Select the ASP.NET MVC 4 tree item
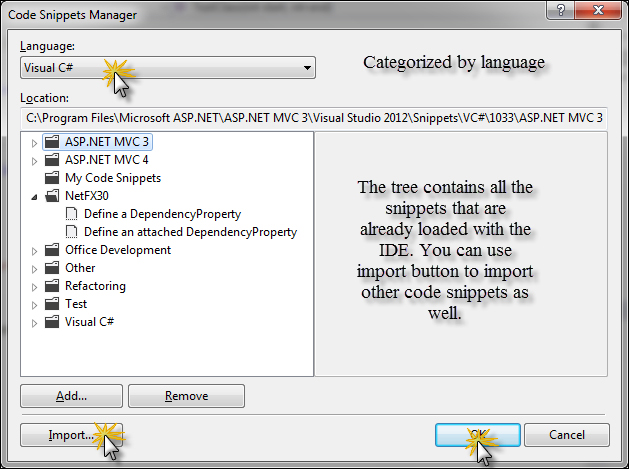 coord(107,160)
